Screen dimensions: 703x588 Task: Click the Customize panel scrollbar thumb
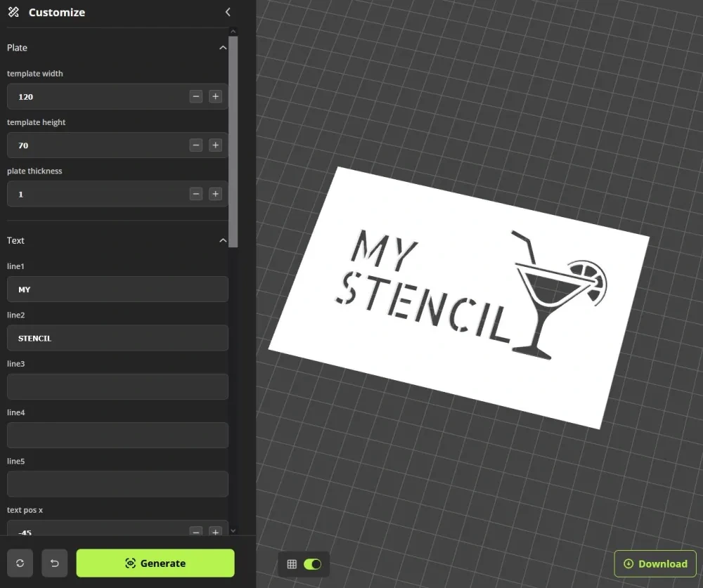click(233, 142)
